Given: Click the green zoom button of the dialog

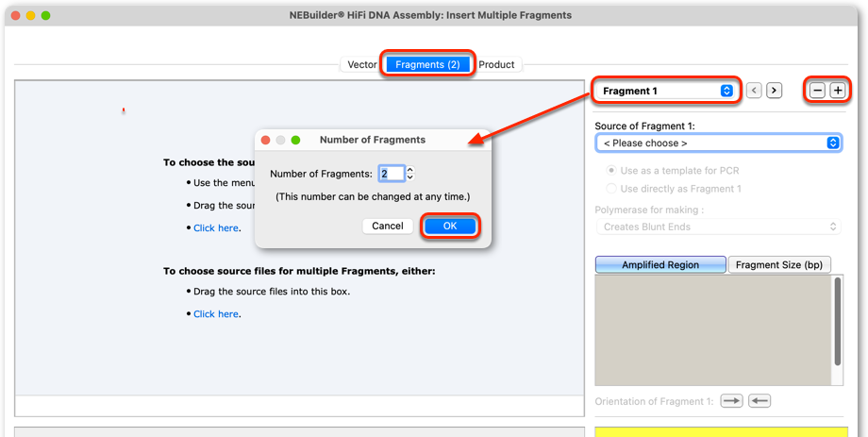Looking at the screenshot, I should [295, 140].
